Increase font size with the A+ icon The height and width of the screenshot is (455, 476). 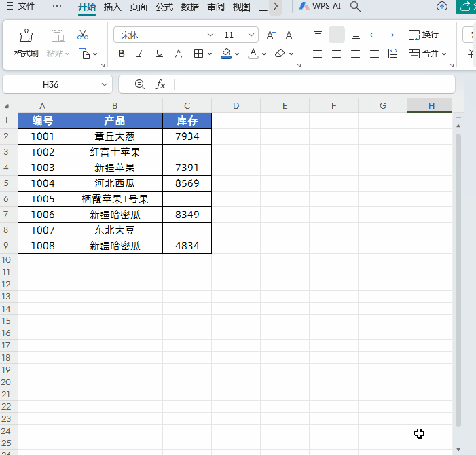271,35
